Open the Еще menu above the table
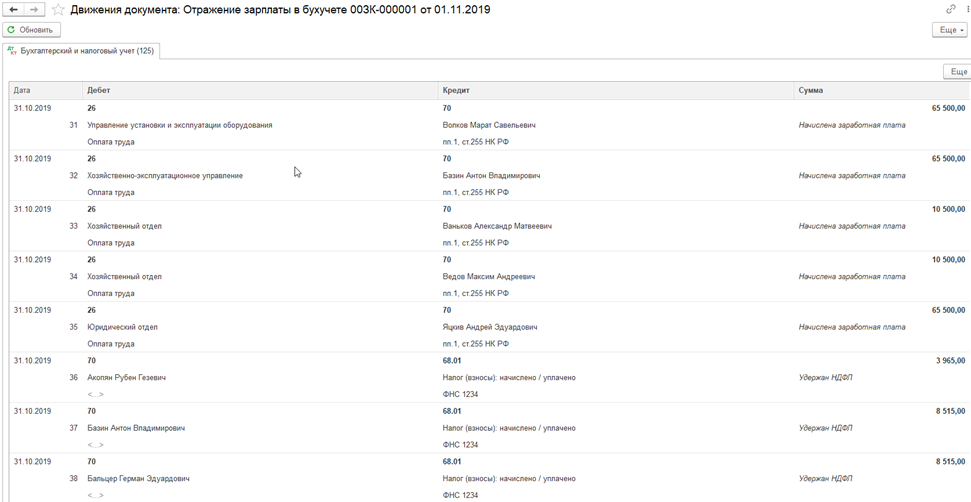971x502 pixels. click(957, 72)
